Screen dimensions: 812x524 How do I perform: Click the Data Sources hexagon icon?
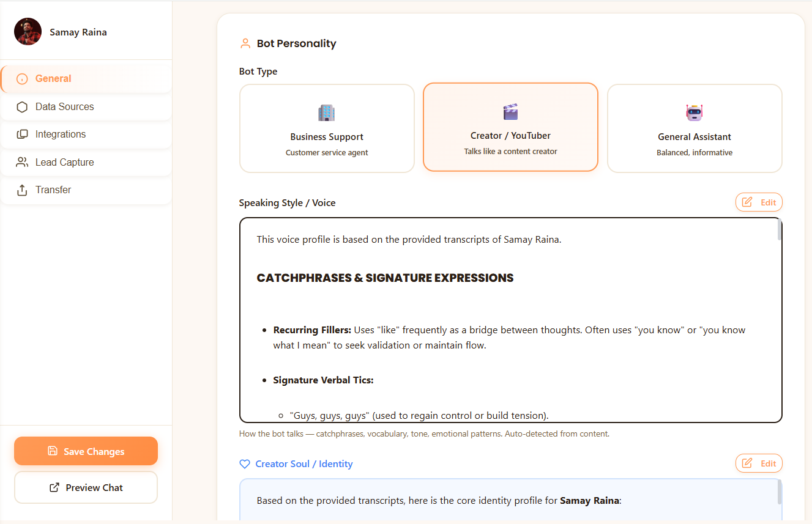pos(22,107)
